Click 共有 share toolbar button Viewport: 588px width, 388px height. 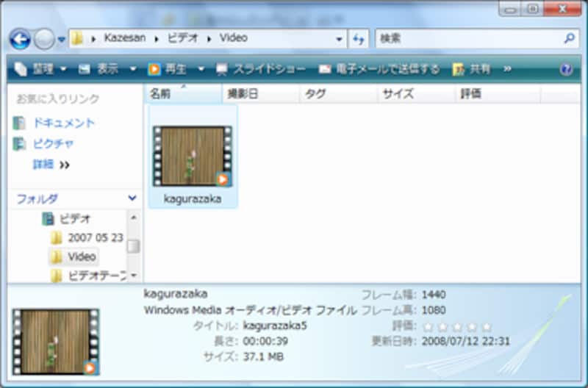point(472,69)
